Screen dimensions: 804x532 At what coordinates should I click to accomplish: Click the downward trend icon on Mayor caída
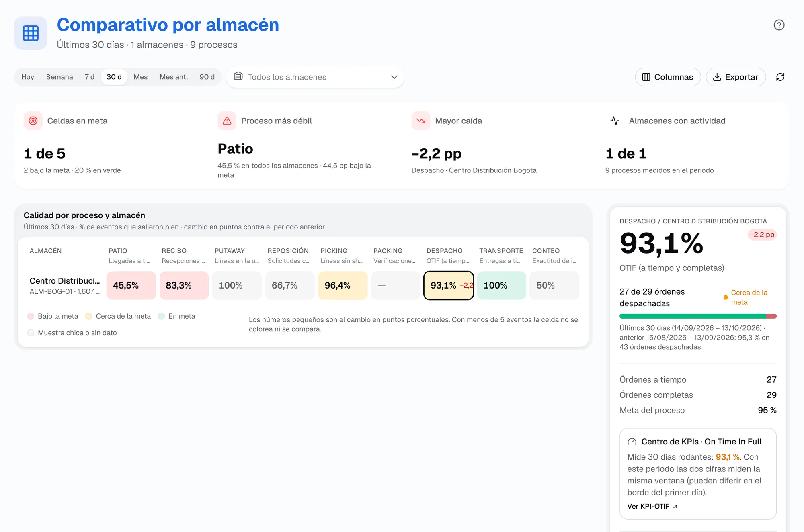420,121
